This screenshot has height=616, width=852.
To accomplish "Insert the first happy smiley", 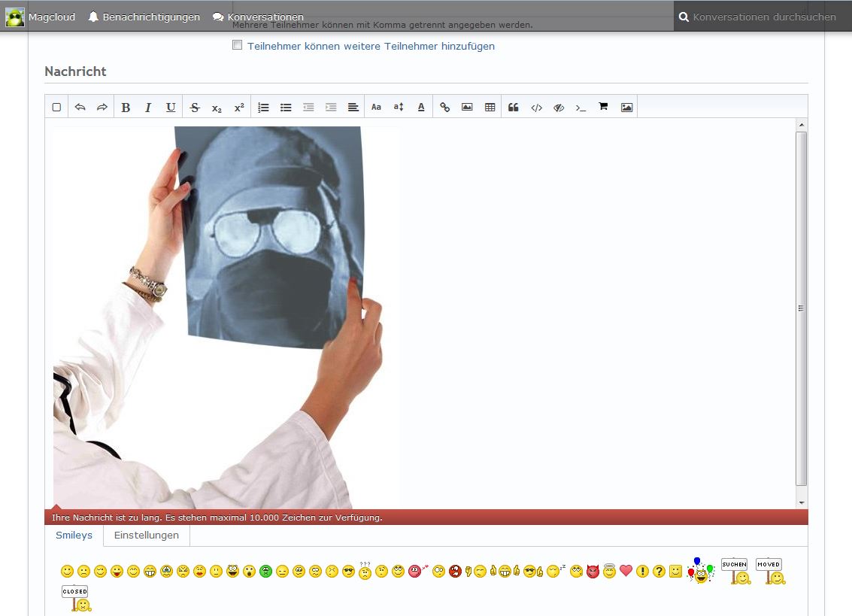I will coord(68,571).
